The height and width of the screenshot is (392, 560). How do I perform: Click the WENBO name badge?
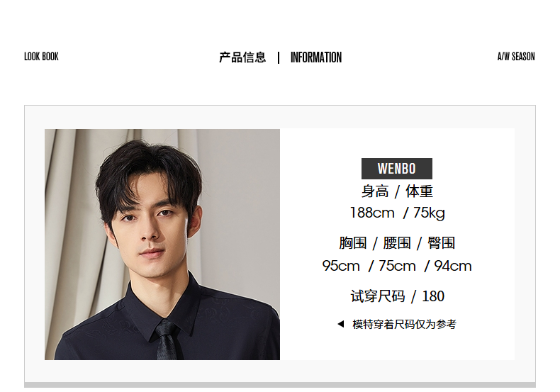coord(397,169)
